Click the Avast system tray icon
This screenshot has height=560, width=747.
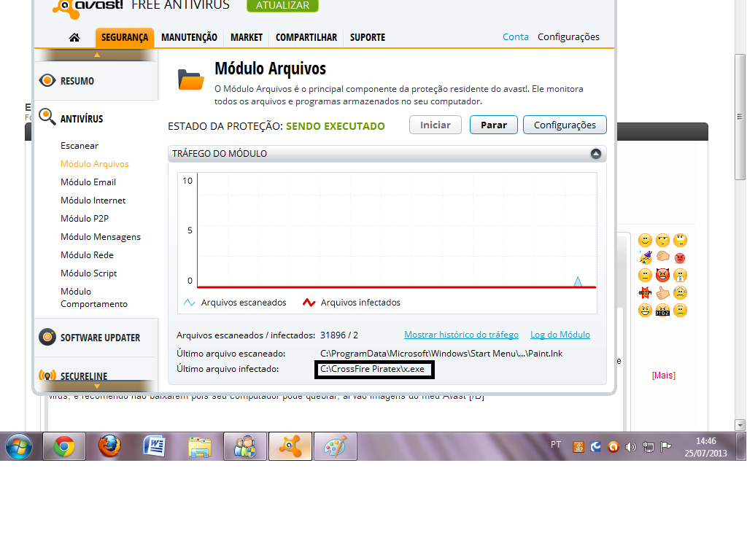pos(613,447)
